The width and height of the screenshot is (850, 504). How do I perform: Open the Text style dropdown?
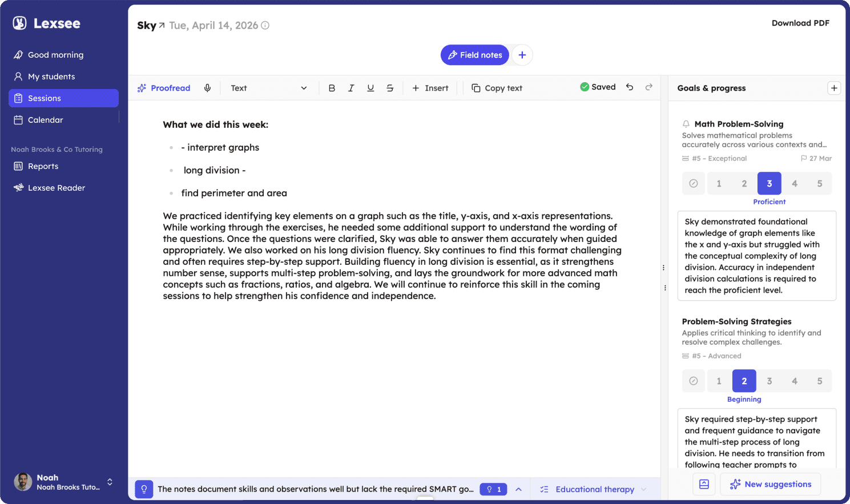click(268, 88)
